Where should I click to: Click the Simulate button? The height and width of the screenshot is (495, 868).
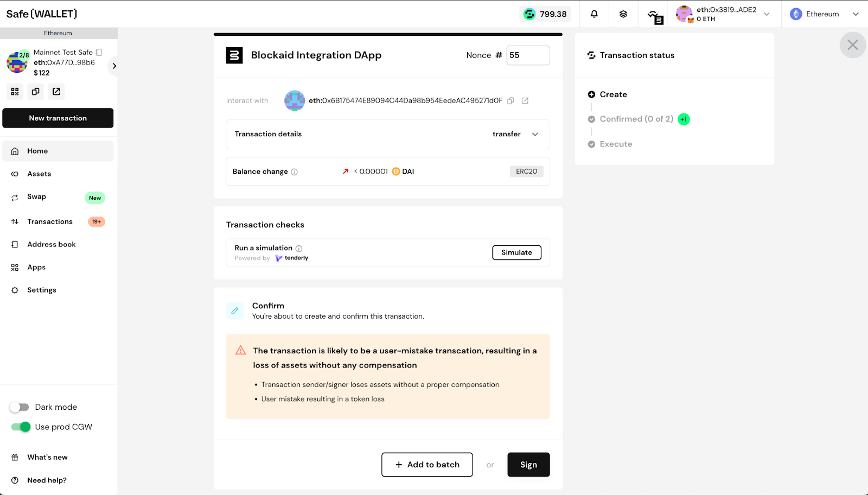click(x=516, y=253)
